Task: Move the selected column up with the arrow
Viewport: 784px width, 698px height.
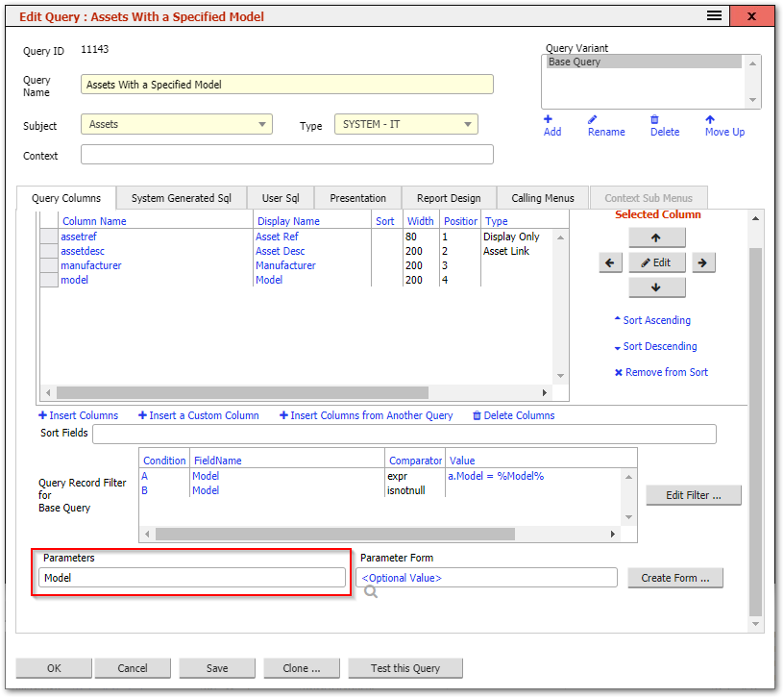Action: point(657,237)
